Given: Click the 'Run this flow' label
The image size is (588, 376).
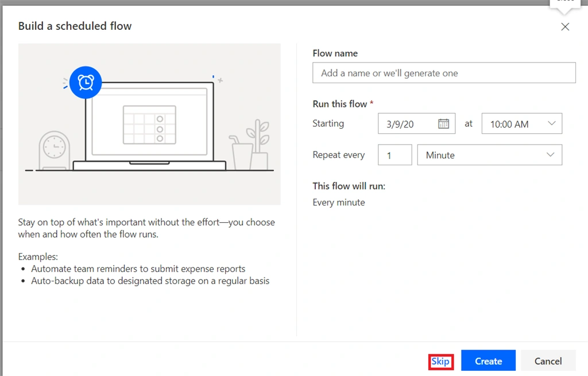Looking at the screenshot, I should point(340,104).
